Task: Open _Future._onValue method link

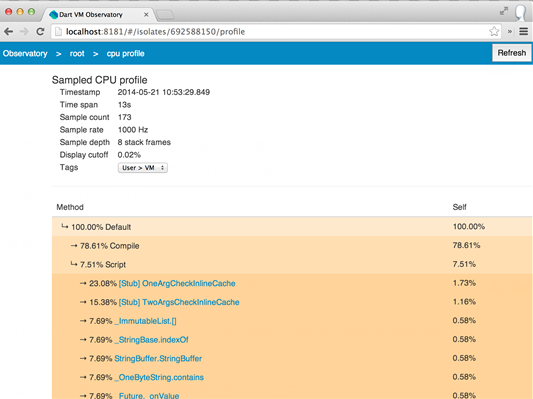Action: tap(147, 396)
